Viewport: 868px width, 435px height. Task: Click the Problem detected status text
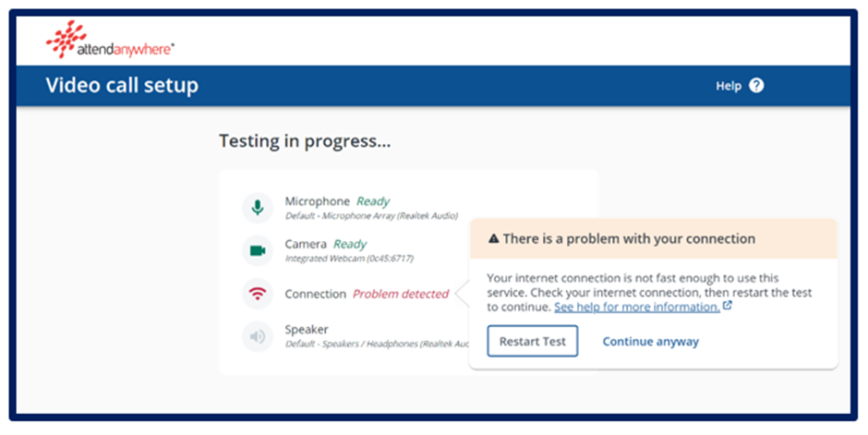pyautogui.click(x=401, y=294)
